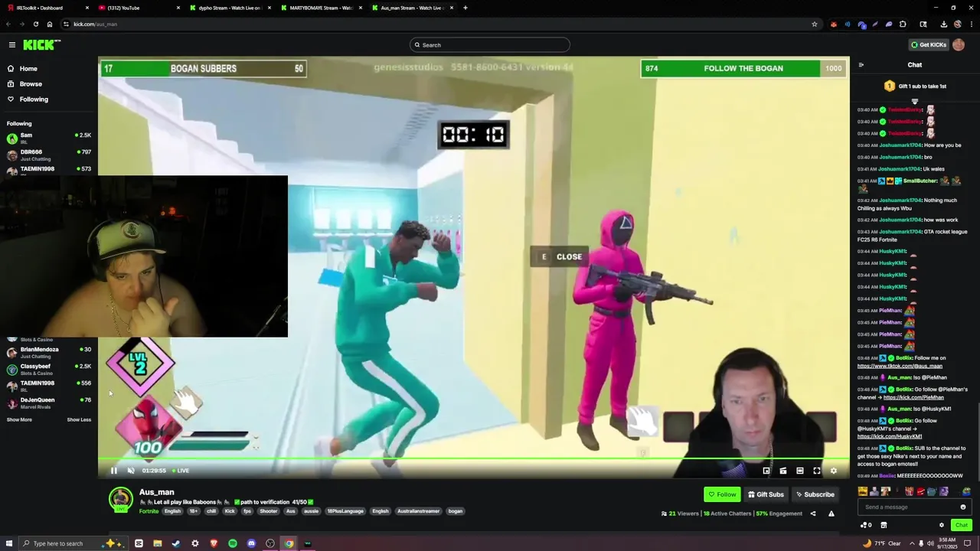Open Sam's channel in Following list
The image size is (980, 551).
click(x=49, y=138)
